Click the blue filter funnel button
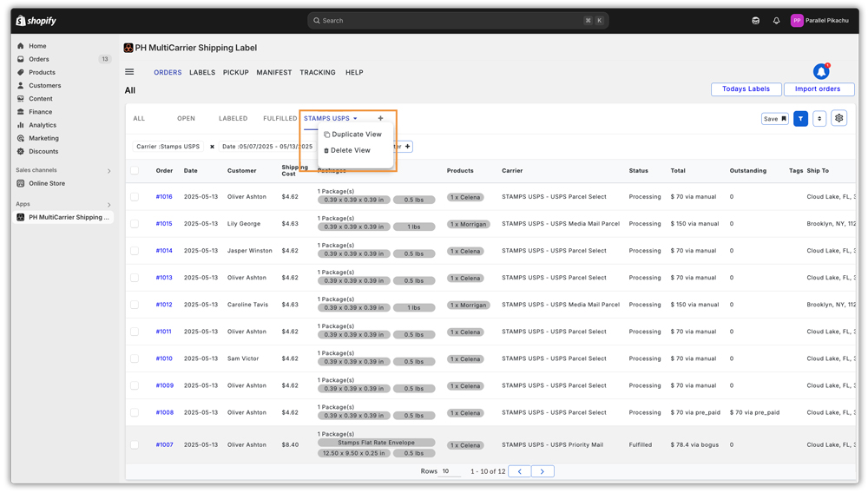 [800, 118]
